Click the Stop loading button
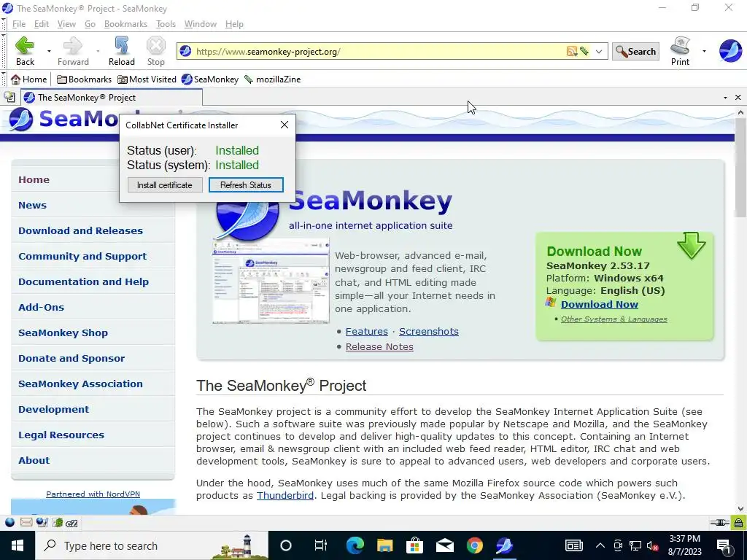The height and width of the screenshot is (560, 747). pos(155,51)
